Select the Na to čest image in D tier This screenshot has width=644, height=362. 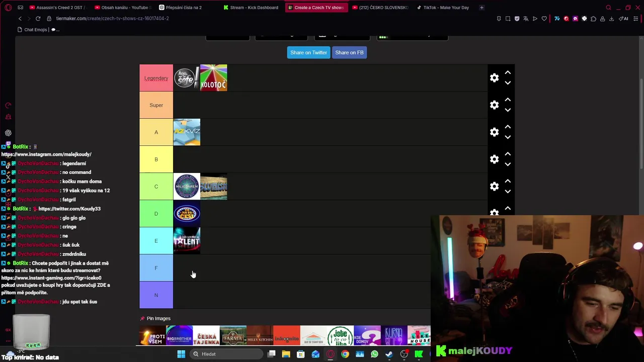(187, 214)
